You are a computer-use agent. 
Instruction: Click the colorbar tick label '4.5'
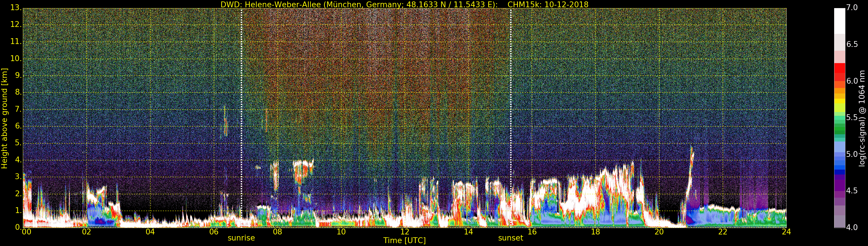click(852, 191)
